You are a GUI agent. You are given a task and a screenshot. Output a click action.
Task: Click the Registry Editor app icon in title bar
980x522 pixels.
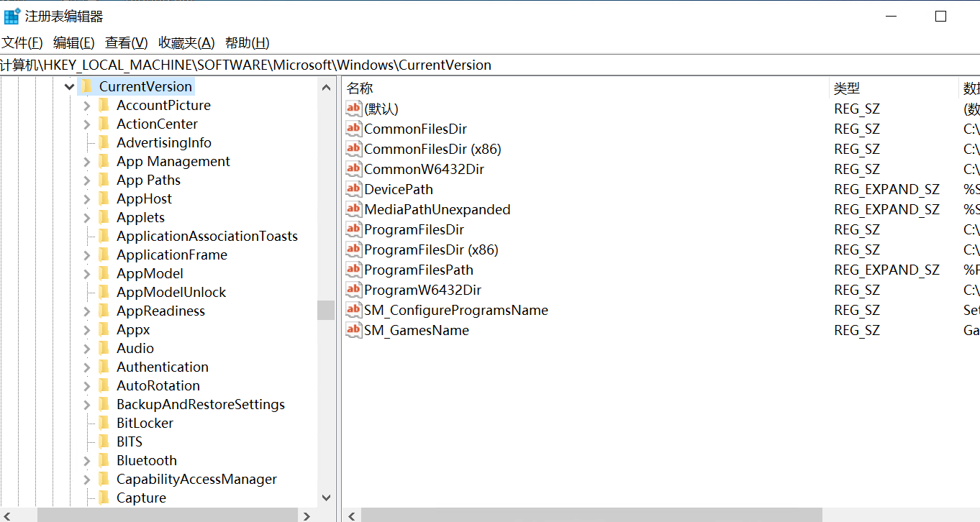[12, 15]
